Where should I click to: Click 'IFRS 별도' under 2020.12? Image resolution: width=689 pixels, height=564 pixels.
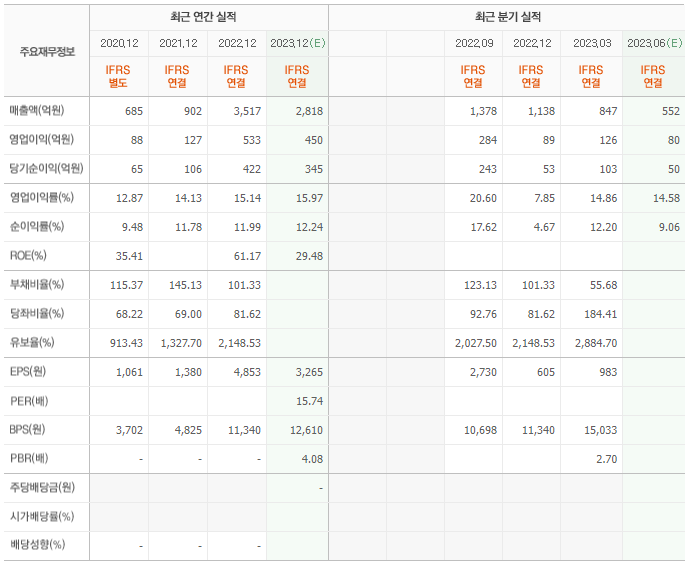[118, 76]
